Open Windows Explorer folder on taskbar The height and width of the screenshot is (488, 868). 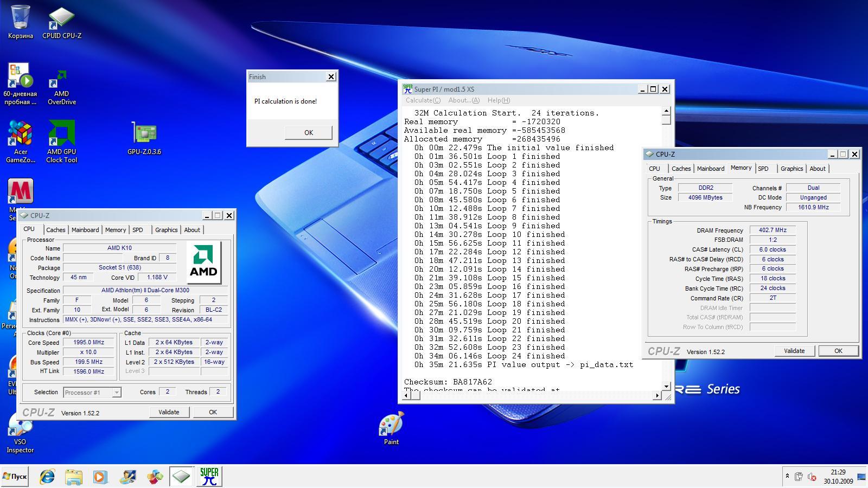pos(74,477)
